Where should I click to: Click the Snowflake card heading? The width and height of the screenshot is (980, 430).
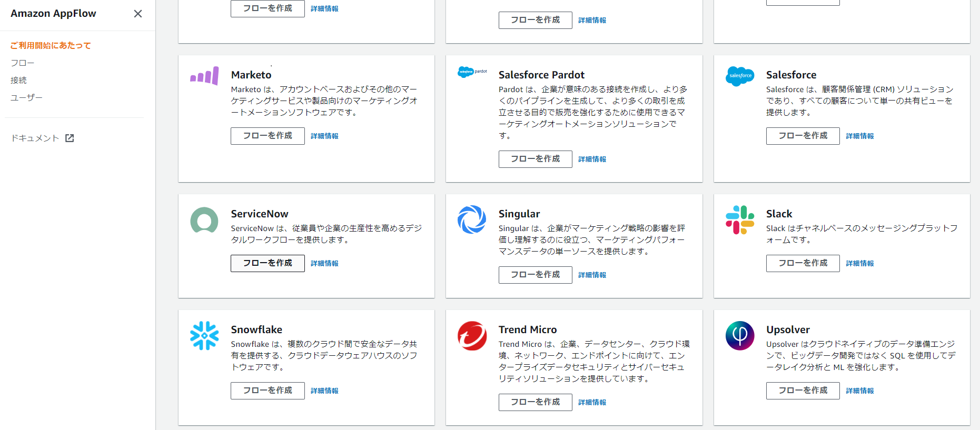coord(256,329)
